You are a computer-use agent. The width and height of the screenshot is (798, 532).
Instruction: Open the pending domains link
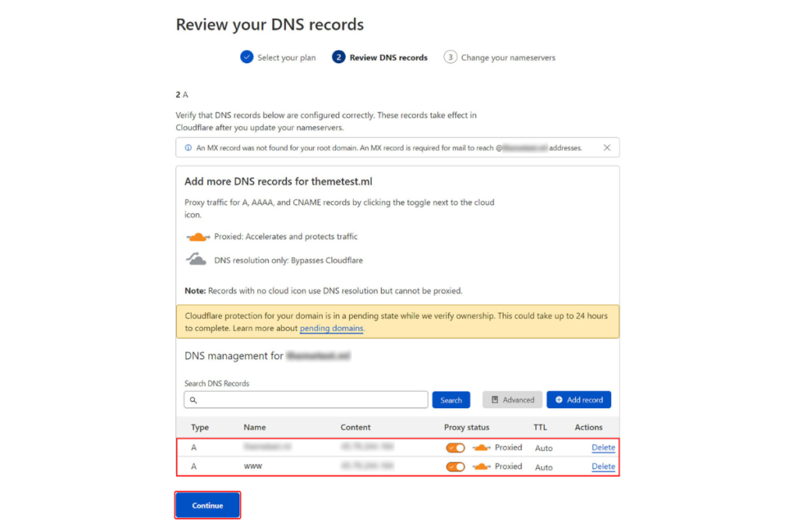coord(331,328)
